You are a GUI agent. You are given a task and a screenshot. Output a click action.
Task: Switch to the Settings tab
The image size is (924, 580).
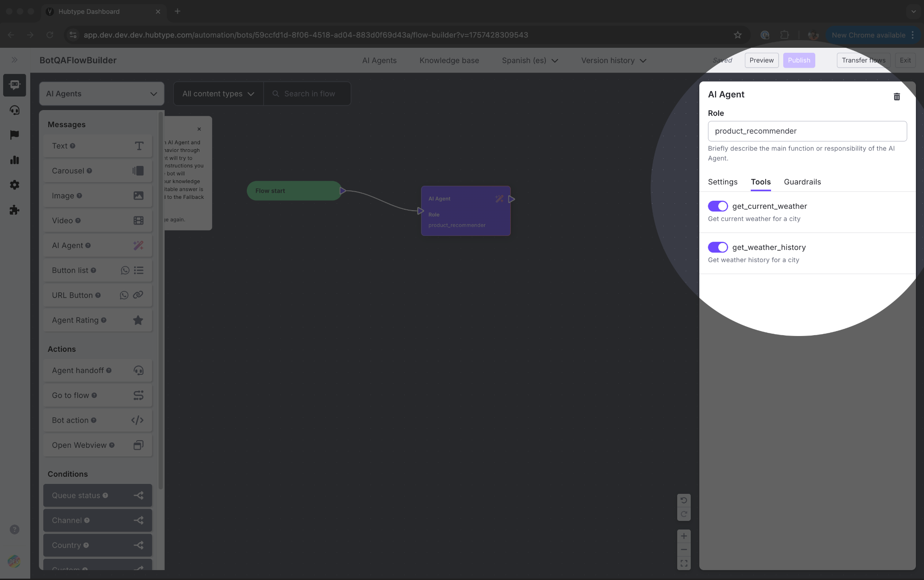tap(722, 182)
